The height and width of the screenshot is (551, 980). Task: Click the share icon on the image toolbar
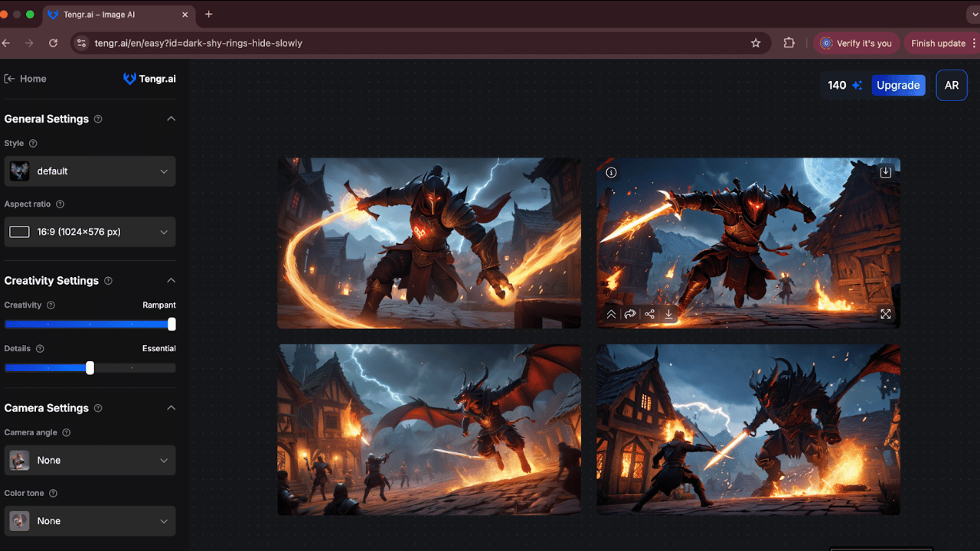point(649,314)
